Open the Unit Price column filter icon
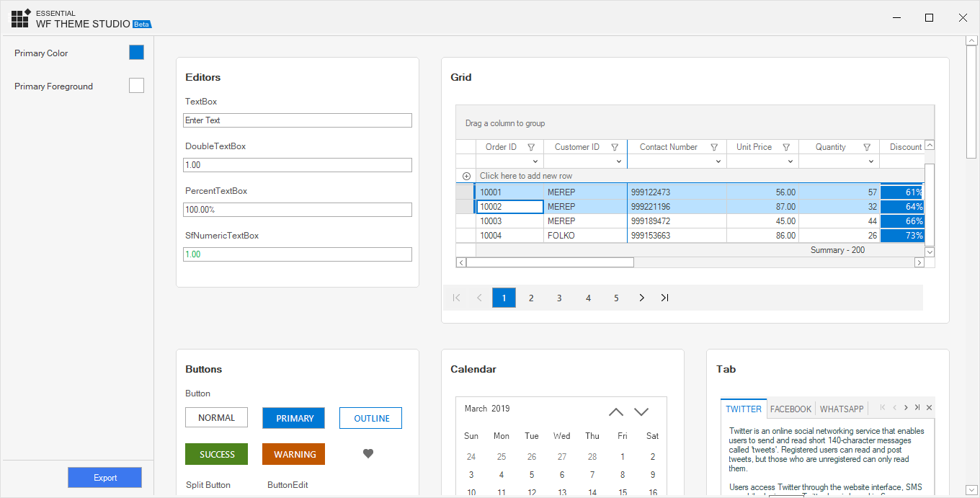 point(787,147)
